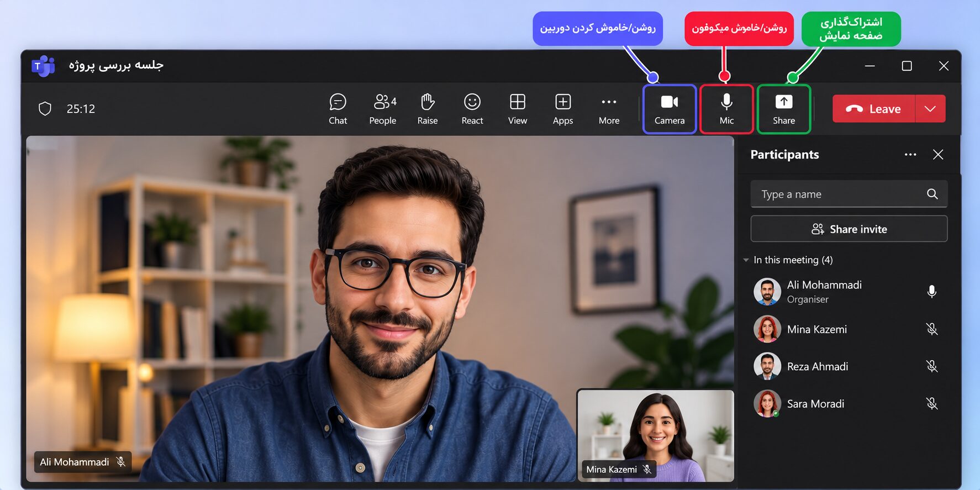Collapse the In this meeting section
Image resolution: width=980 pixels, height=490 pixels.
pyautogui.click(x=746, y=260)
